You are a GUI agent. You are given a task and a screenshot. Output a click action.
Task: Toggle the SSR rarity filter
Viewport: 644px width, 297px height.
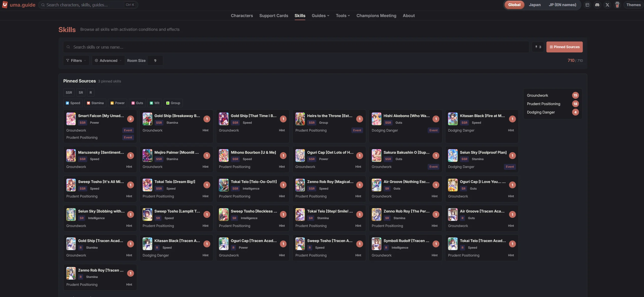[x=69, y=92]
